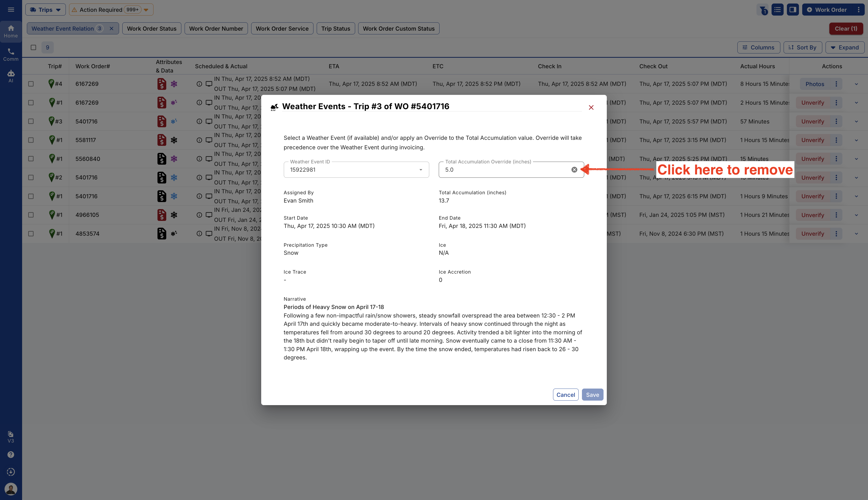Image resolution: width=868 pixels, height=500 pixels.
Task: Open Comm phone icon in sidebar
Action: tap(11, 55)
